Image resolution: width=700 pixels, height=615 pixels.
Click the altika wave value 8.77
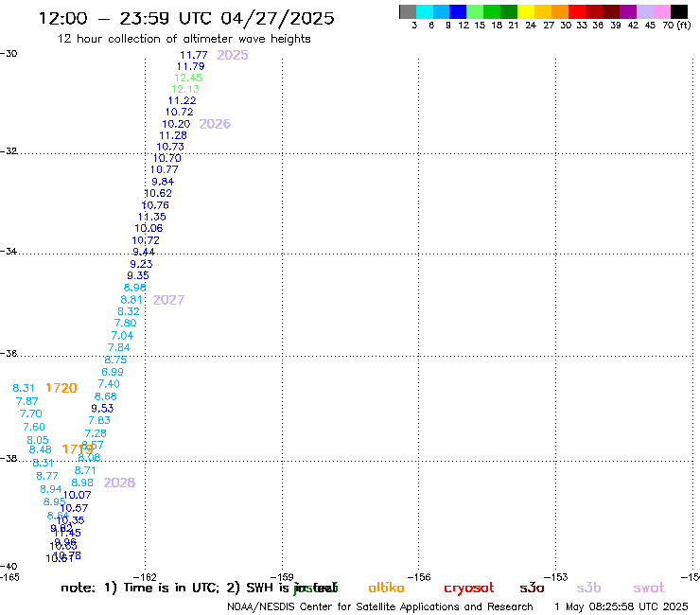[47, 476]
